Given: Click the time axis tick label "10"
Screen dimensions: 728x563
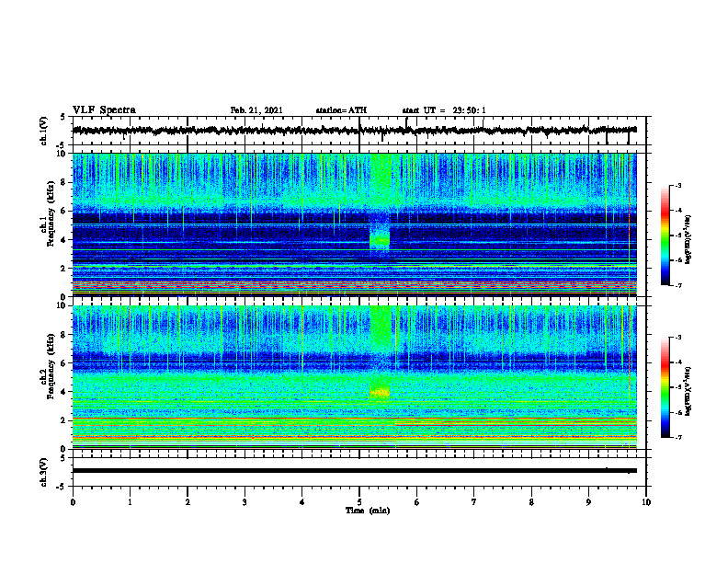Looking at the screenshot, I should pos(646,502).
